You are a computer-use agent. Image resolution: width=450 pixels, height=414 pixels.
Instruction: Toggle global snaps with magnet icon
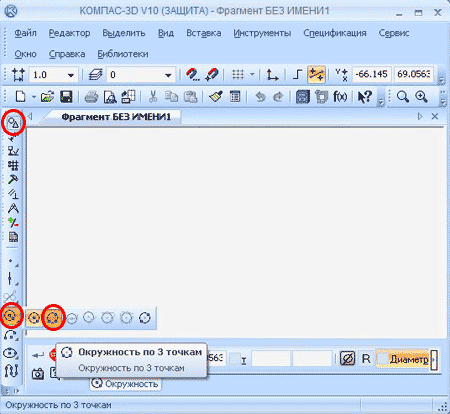[212, 75]
